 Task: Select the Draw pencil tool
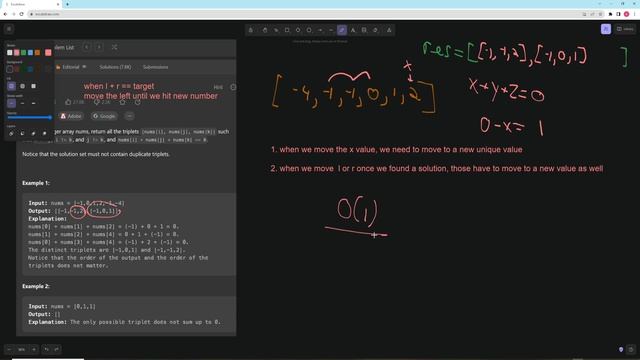tap(342, 30)
